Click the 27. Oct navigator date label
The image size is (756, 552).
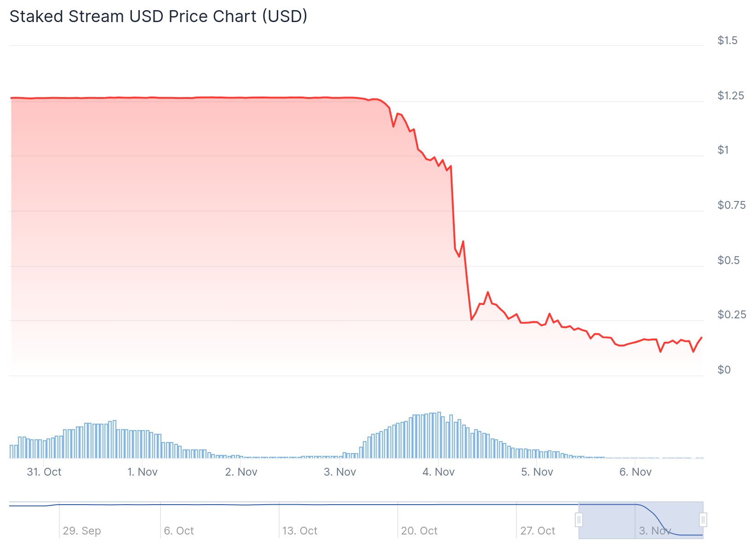coord(538,531)
